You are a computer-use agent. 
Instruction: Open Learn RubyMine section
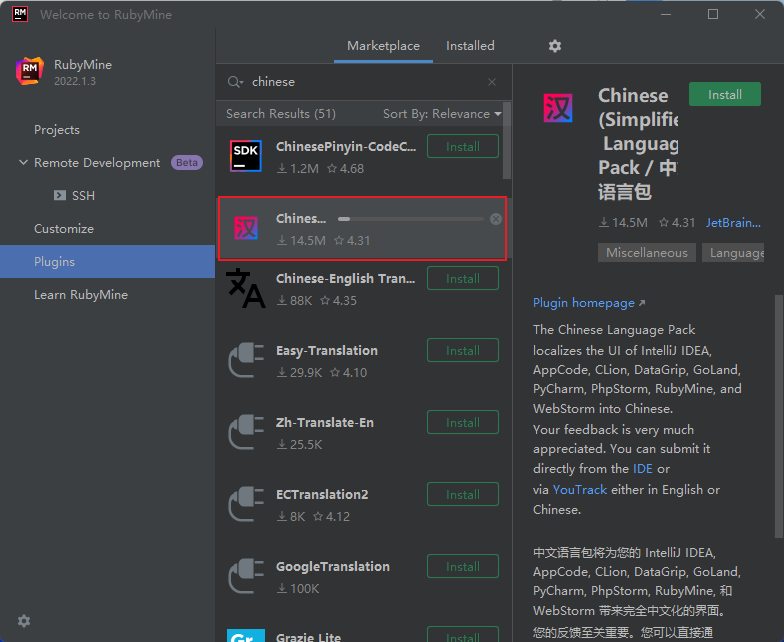(81, 295)
